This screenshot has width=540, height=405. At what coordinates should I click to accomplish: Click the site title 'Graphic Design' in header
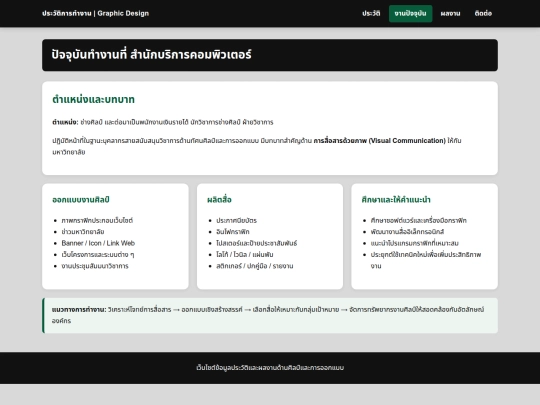click(x=123, y=13)
